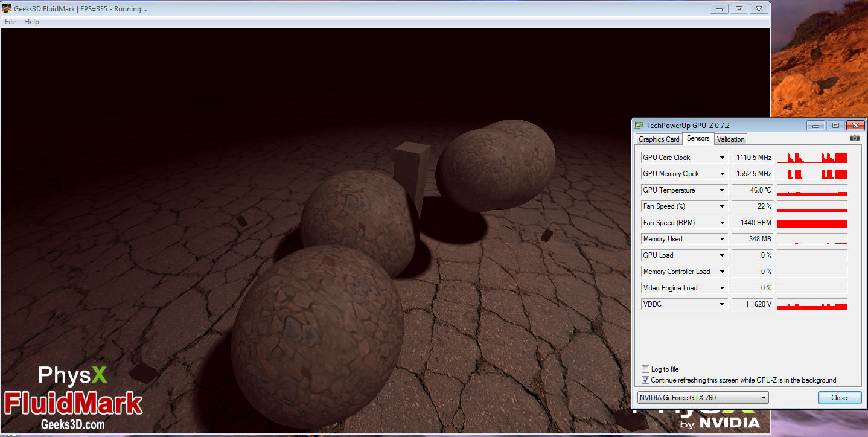Image resolution: width=868 pixels, height=437 pixels.
Task: Minimize the GPU-Z window
Action: (815, 125)
